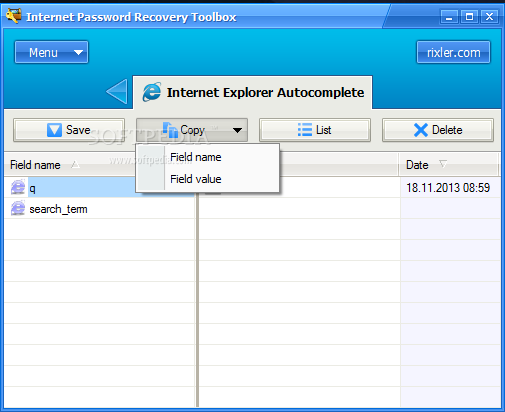Click the key icon in the title bar

[13, 15]
